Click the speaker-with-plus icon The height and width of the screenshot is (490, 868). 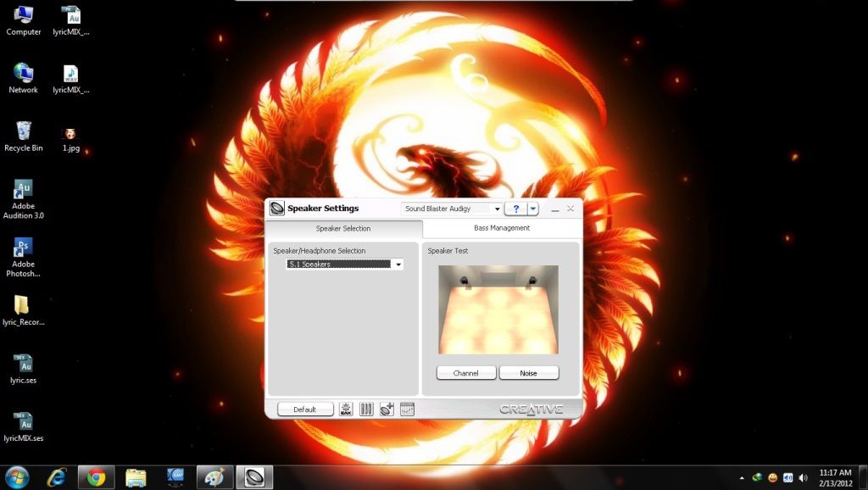[x=387, y=409]
